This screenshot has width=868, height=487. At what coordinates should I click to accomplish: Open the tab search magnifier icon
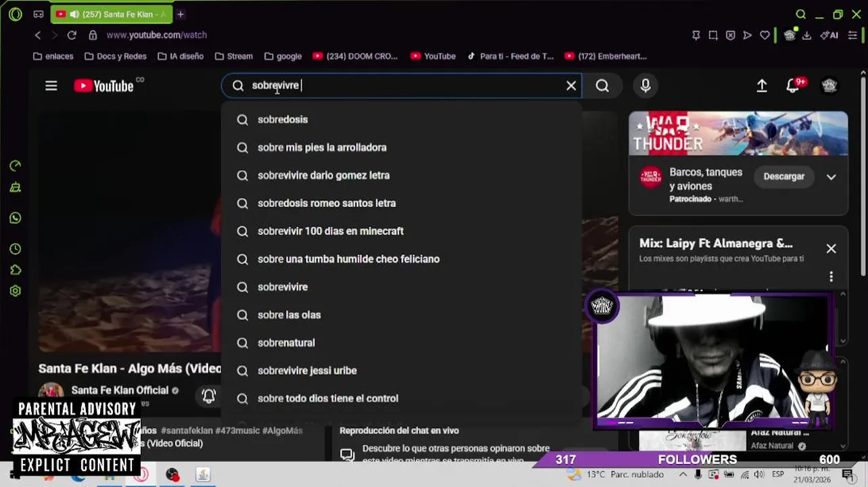pos(800,14)
